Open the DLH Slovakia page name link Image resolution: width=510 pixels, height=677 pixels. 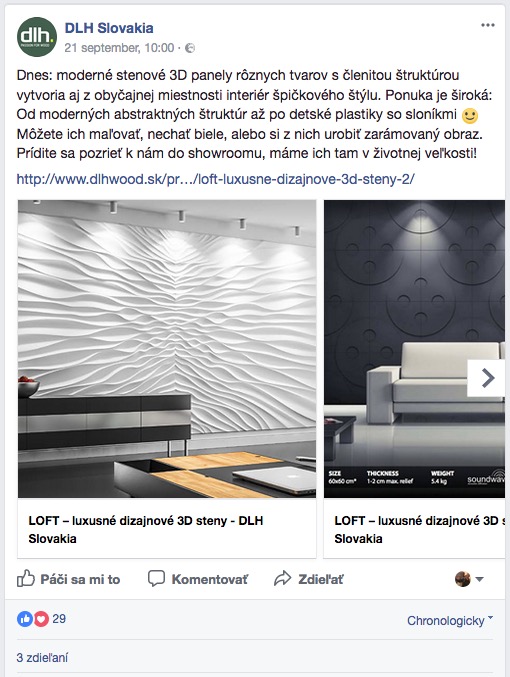(109, 28)
